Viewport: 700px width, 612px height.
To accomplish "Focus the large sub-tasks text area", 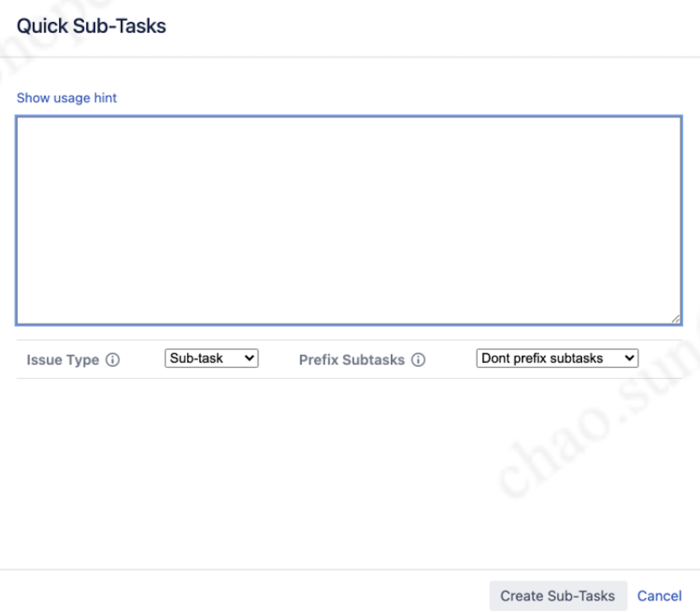I will coord(349,220).
